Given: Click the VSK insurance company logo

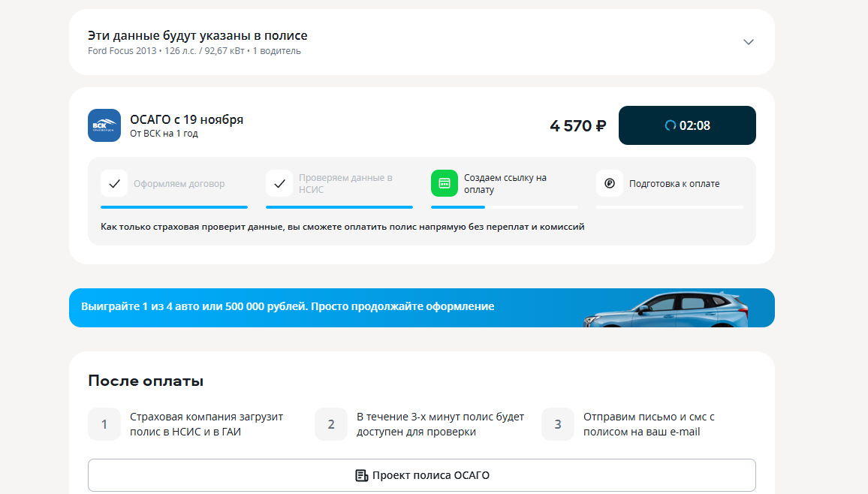Looking at the screenshot, I should 104,125.
